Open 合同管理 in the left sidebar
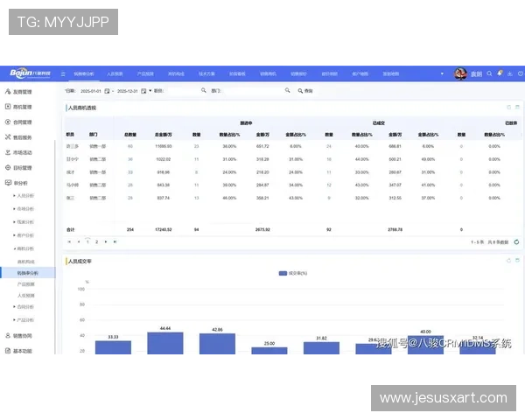The height and width of the screenshot is (420, 525). [23, 122]
